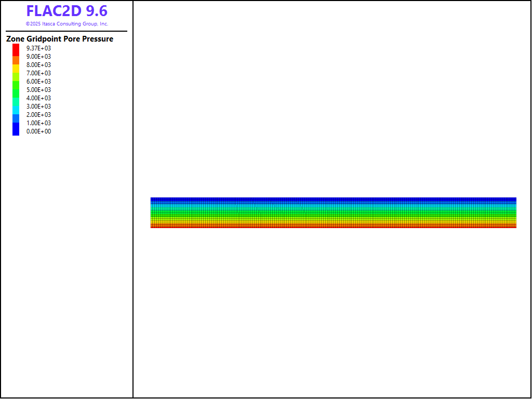Click the blue top band of the mesh
The height and width of the screenshot is (399, 532).
coord(333,199)
